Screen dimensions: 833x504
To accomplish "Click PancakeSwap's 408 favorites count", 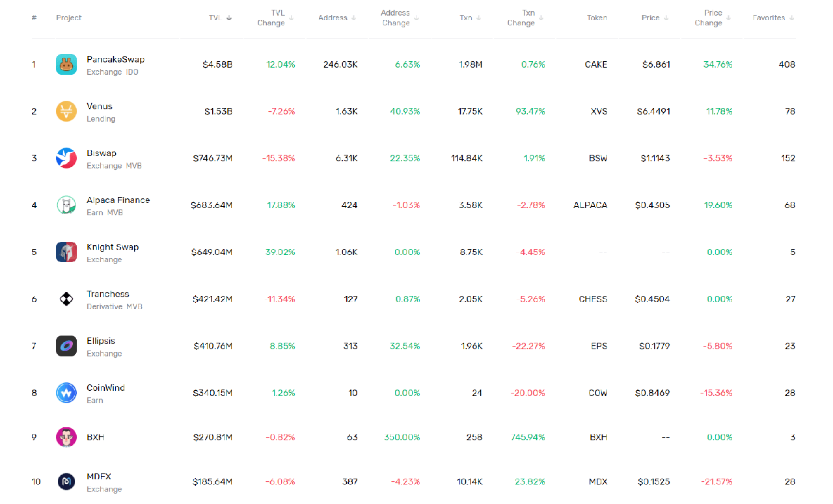I will click(787, 64).
